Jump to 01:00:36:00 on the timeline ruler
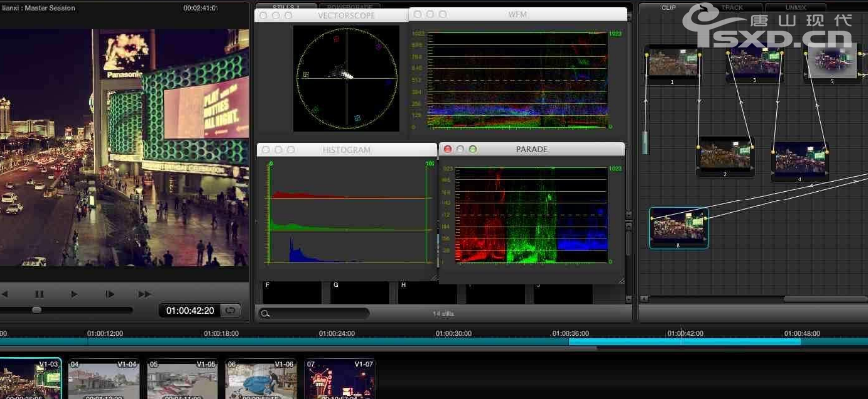This screenshot has width=868, height=399. coord(570,334)
